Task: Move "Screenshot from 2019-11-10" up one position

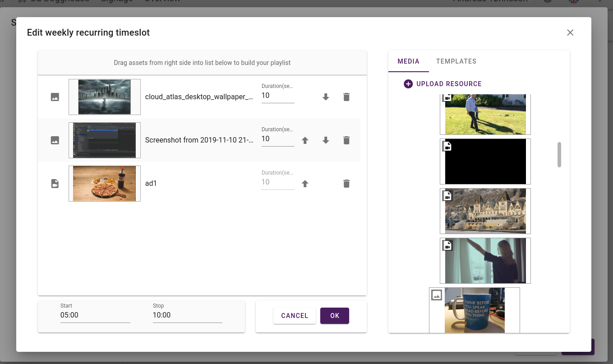Action: pyautogui.click(x=305, y=140)
